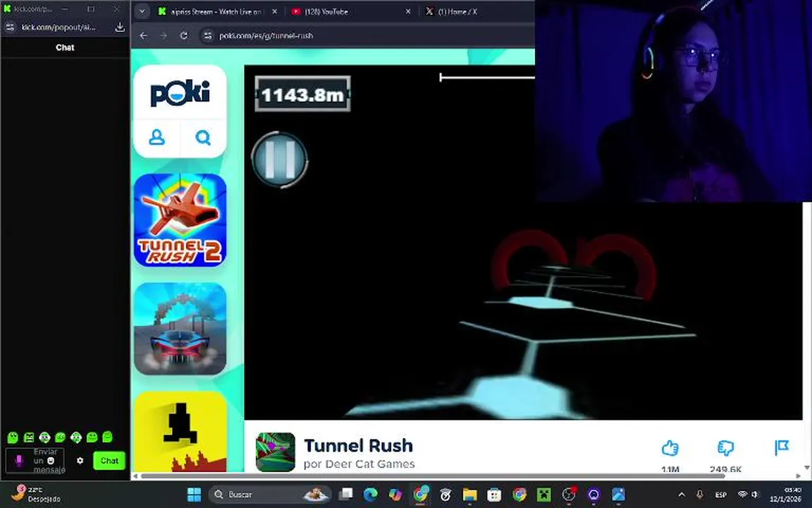Click the Kick popout install icon
This screenshot has height=508, width=812.
click(x=120, y=27)
